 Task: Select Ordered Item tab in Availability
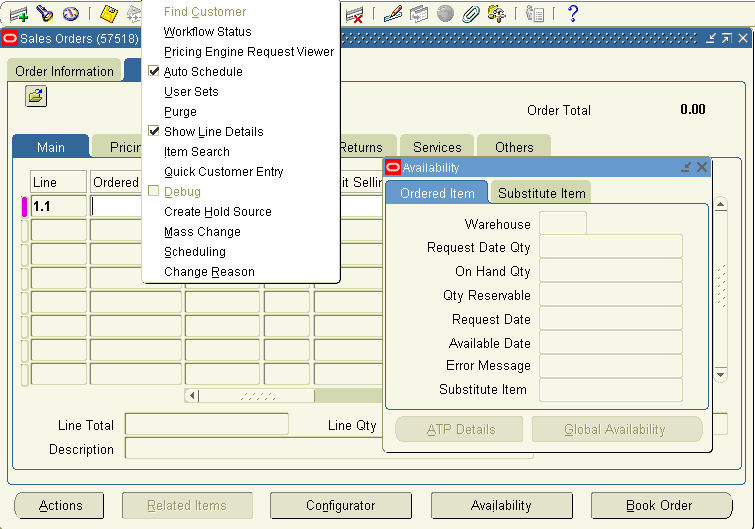pos(437,193)
